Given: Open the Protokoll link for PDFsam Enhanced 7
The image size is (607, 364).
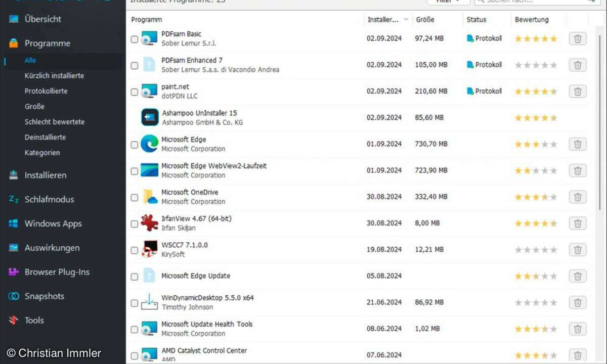Looking at the screenshot, I should (x=484, y=65).
